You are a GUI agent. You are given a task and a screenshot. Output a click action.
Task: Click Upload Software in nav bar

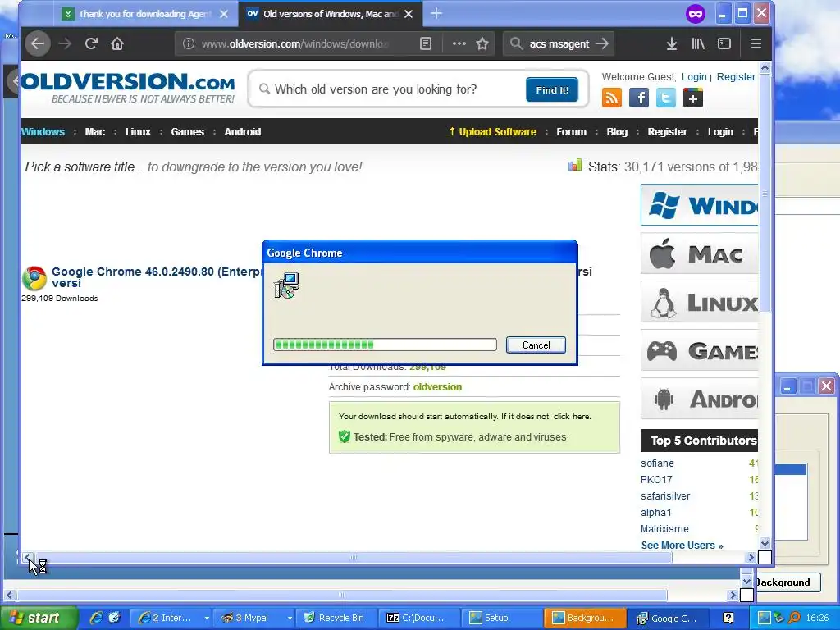point(492,132)
